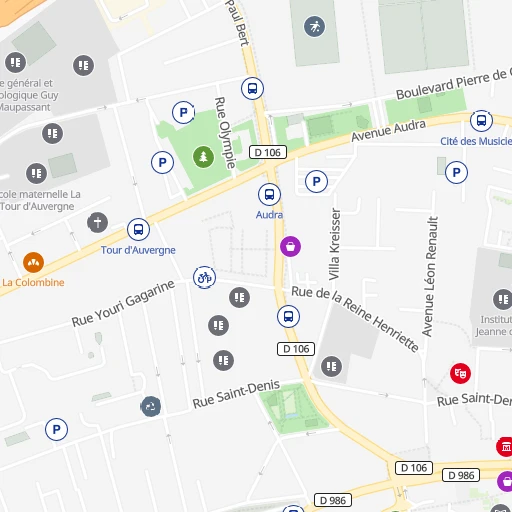This screenshot has height=512, width=512.
Task: Open the red theater masks marker
Action: (x=460, y=373)
